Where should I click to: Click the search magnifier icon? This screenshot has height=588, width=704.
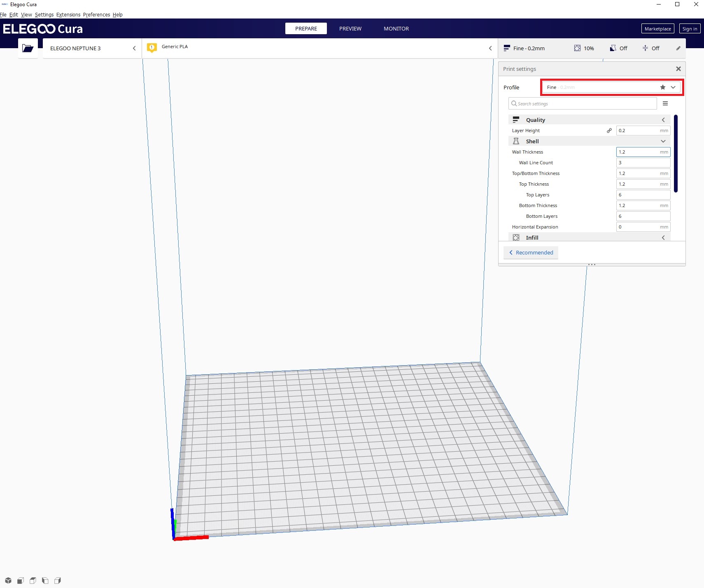[x=514, y=103]
